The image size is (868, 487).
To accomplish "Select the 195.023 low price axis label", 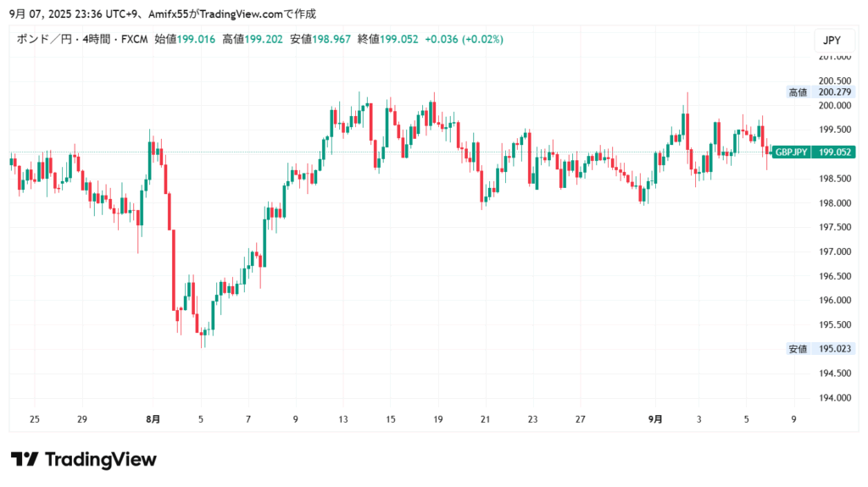I will (x=835, y=348).
